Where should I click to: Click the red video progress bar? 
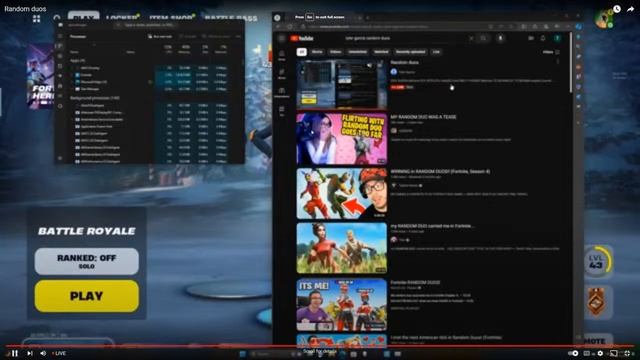coord(320,346)
